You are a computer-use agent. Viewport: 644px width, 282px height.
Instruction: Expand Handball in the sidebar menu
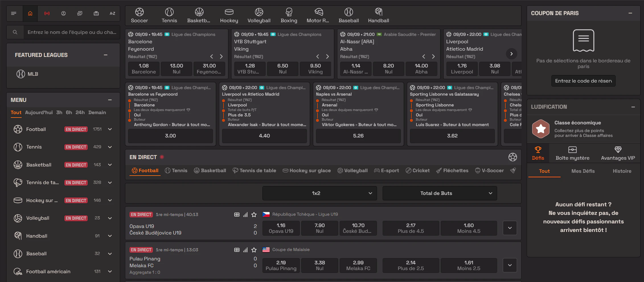[110, 236]
